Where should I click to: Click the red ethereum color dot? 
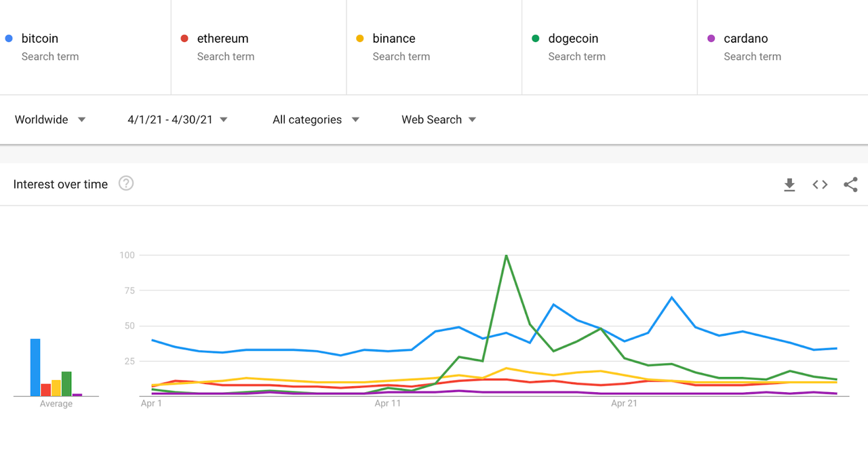(184, 39)
